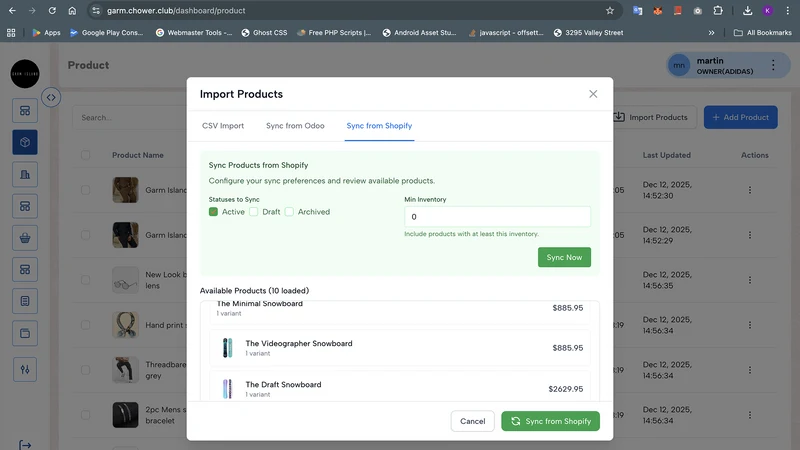Screen dimensions: 800x450
Task: Click the background Import Products button
Action: click(655, 117)
